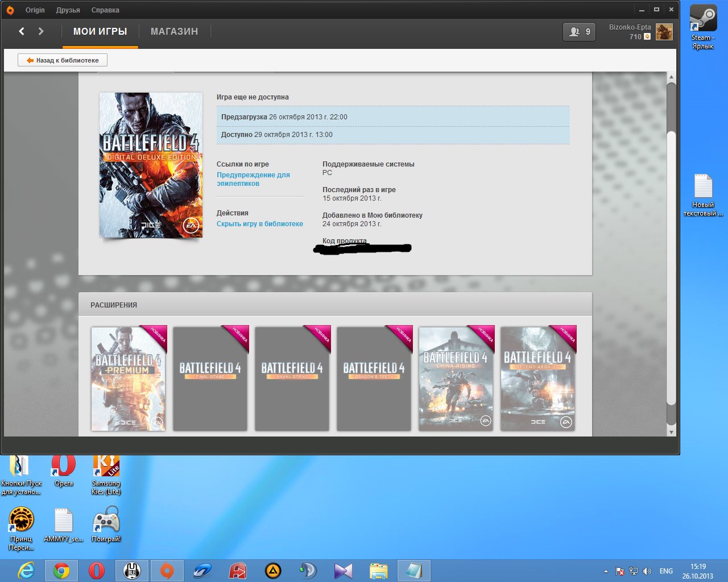Click the points icon next to 710
The height and width of the screenshot is (582, 728).
647,36
